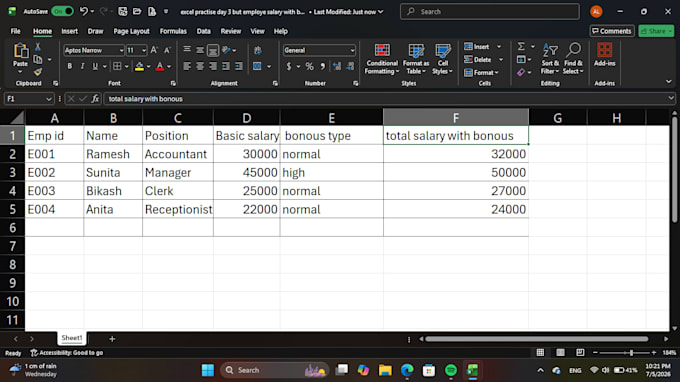Click the Merge & Center icon
The width and height of the screenshot is (680, 382).
[x=257, y=66]
